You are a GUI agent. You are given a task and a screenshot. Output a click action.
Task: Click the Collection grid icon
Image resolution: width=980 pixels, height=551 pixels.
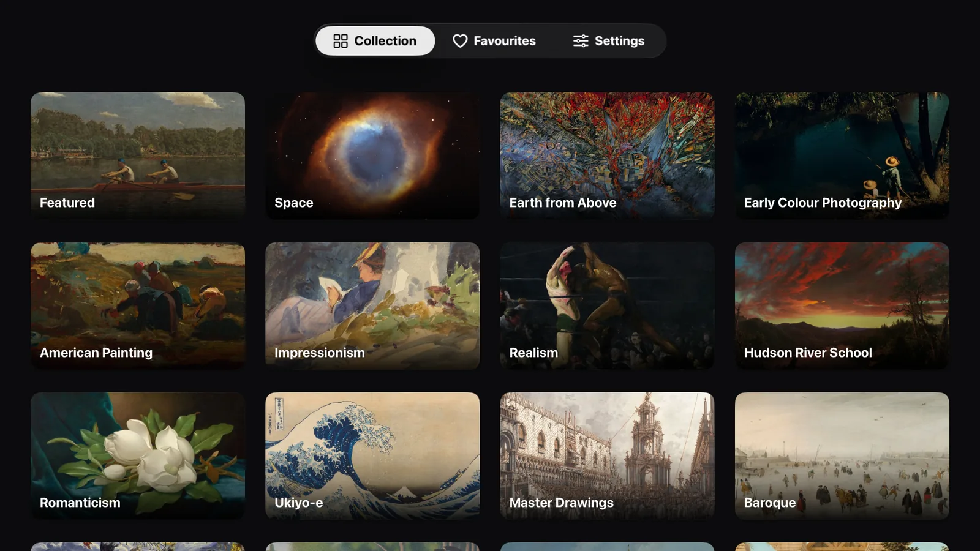(x=341, y=41)
